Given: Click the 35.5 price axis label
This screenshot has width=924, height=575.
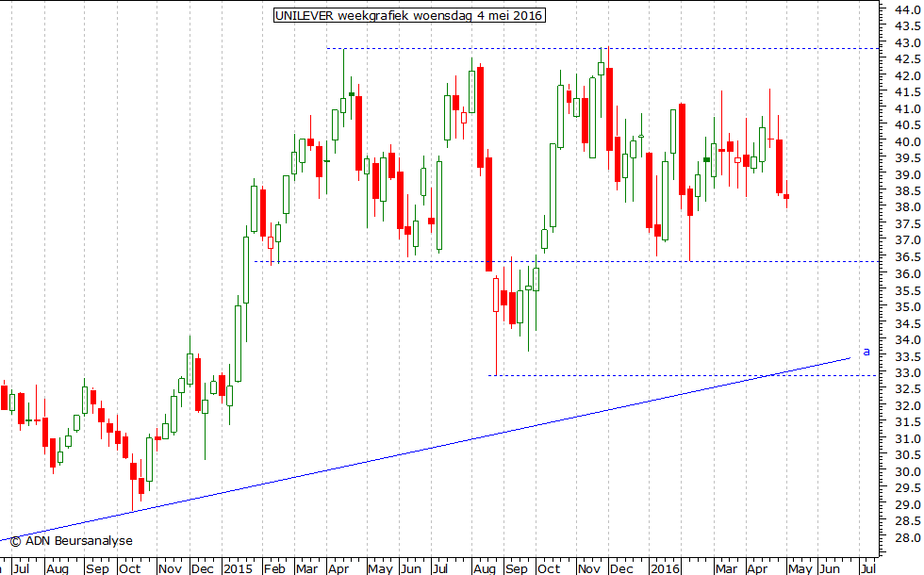Looking at the screenshot, I should point(907,290).
